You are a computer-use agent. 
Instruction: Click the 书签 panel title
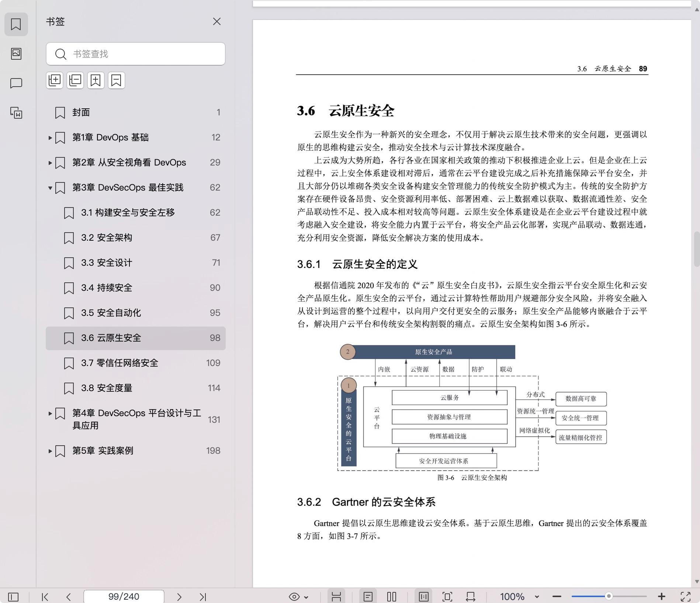pyautogui.click(x=55, y=22)
